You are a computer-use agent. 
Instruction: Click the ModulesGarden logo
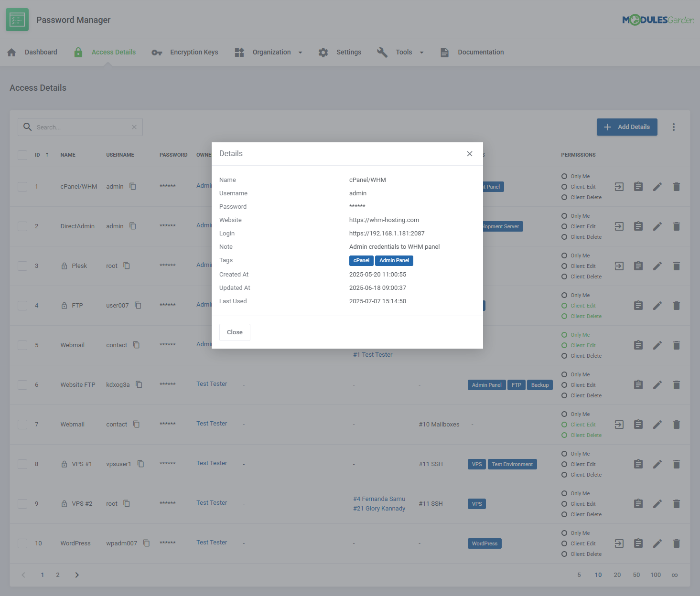point(658,20)
